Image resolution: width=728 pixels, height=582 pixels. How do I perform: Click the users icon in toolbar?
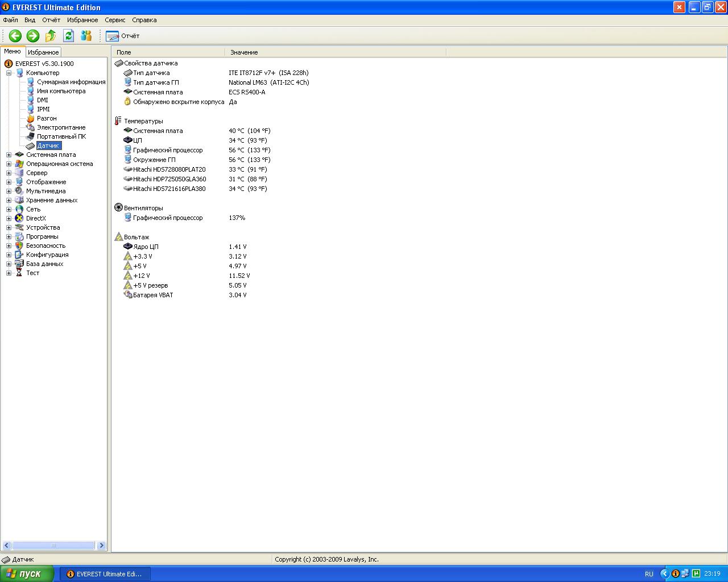tap(86, 36)
